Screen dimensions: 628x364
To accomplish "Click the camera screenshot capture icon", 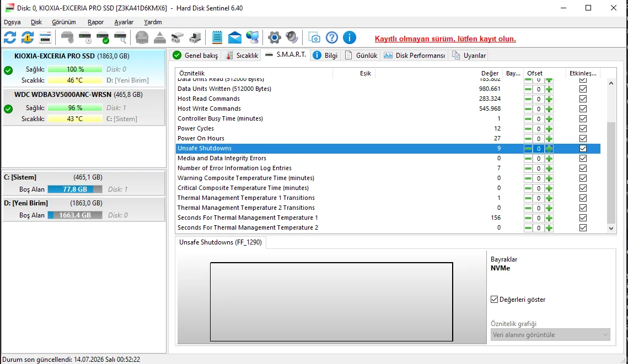I will coord(314,37).
